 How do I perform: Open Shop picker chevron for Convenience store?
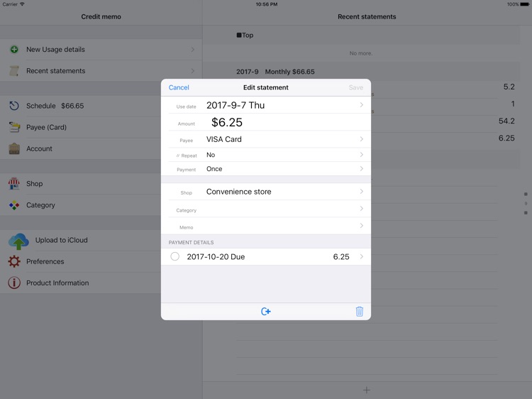[x=361, y=192]
